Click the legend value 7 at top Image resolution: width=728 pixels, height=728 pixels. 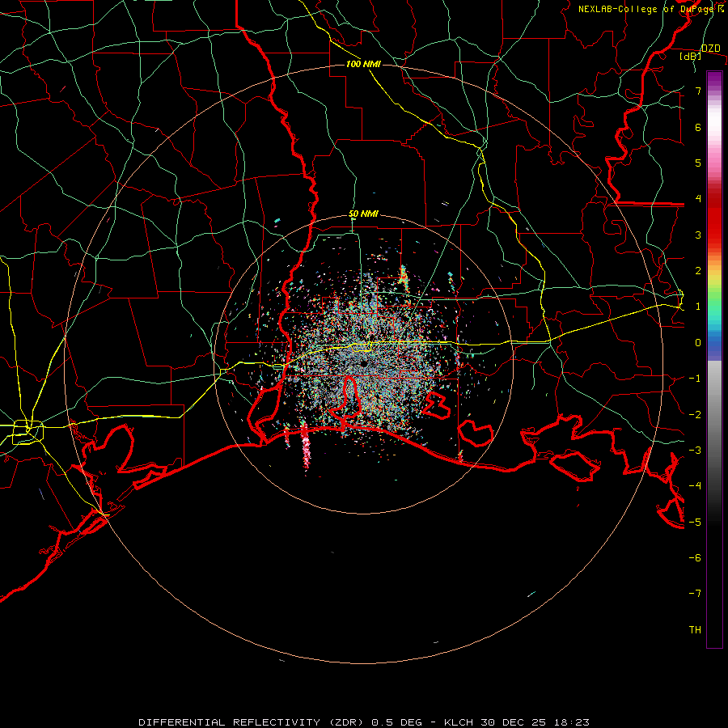[x=698, y=91]
